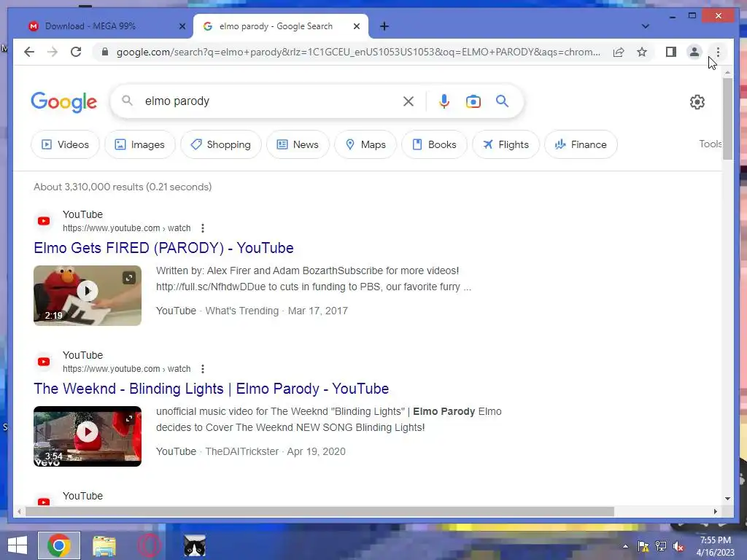Open the Chrome side panel
The image size is (747, 560).
[671, 52]
